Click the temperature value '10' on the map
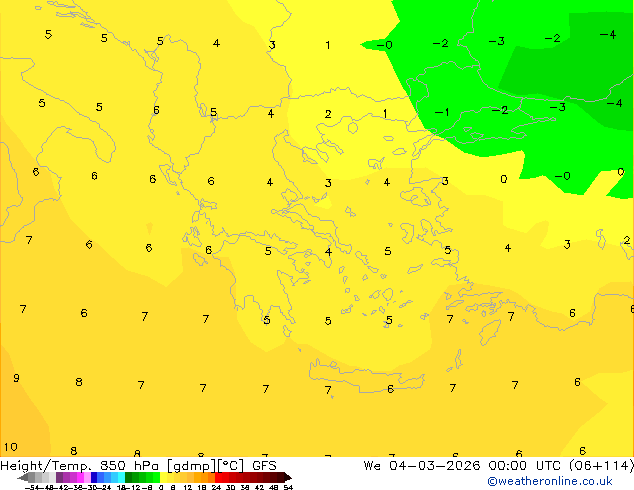This screenshot has height=490, width=634. [11, 447]
